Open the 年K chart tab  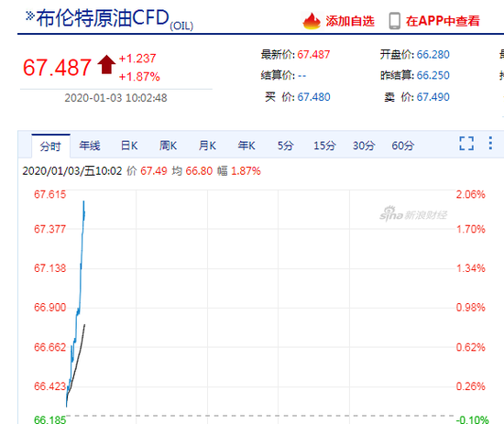tap(247, 146)
